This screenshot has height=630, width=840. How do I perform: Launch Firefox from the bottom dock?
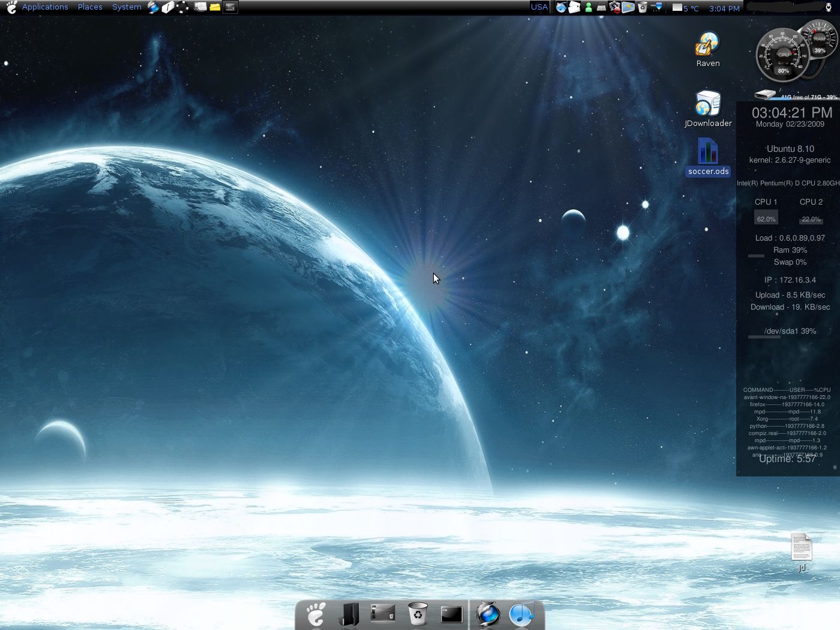click(488, 614)
